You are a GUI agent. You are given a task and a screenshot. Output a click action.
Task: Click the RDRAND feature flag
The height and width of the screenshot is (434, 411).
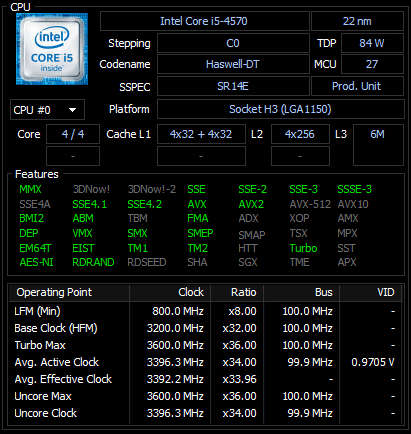pos(93,262)
